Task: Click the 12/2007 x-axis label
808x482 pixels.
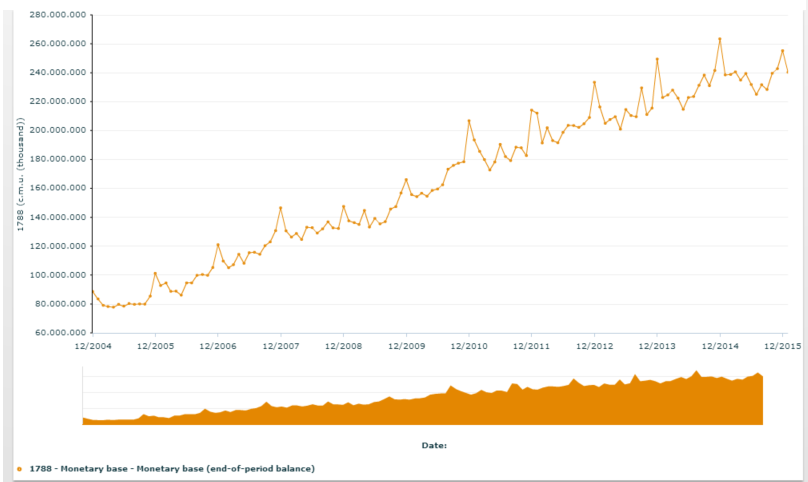Action: point(281,346)
